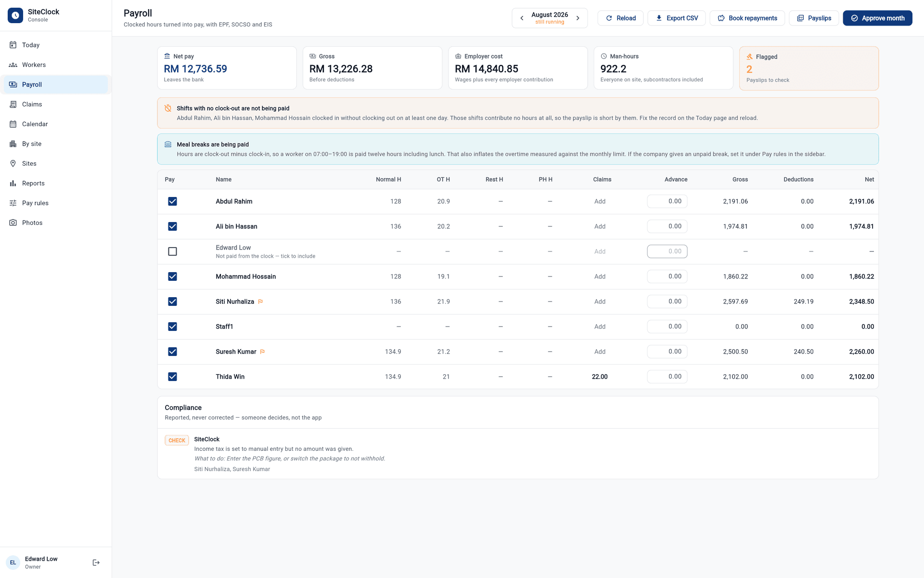Screen dimensions: 924x578
Task: Open the Payslips button in header
Action: 814,18
